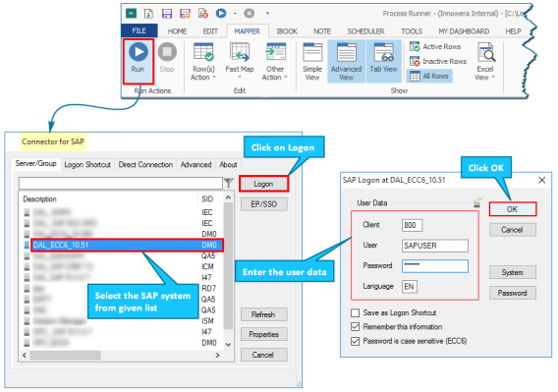Click the document with red X icon
Image resolution: width=558 pixels, height=392 pixels.
click(x=203, y=14)
